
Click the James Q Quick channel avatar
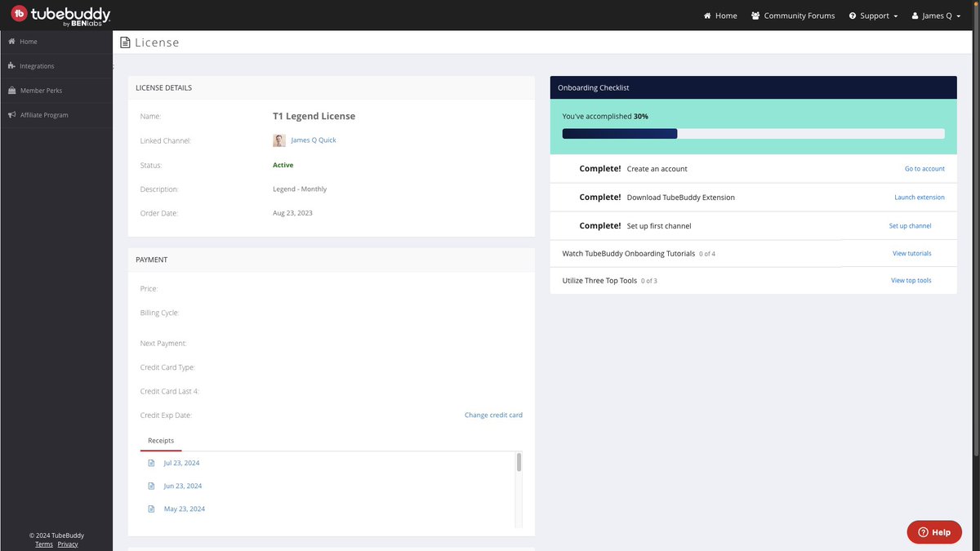pyautogui.click(x=279, y=140)
